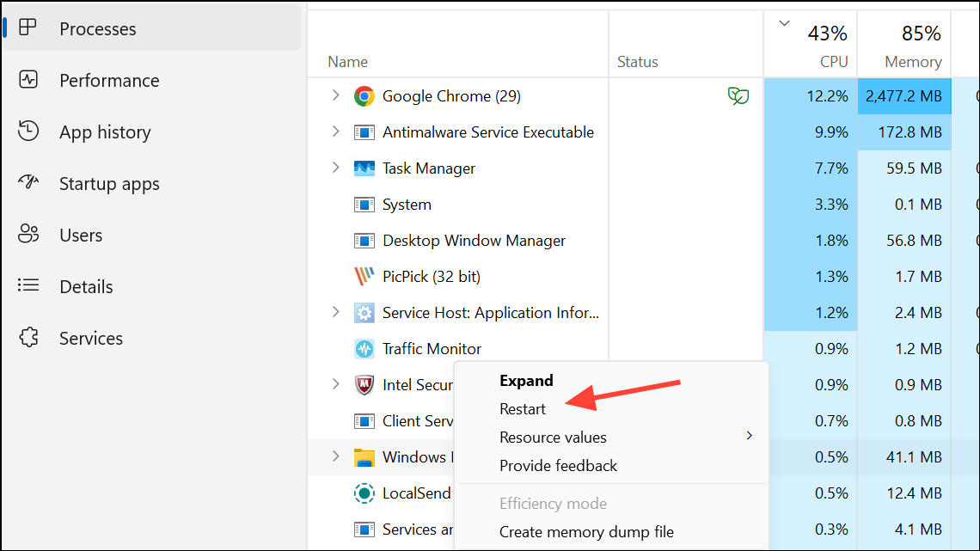
Task: Switch to the Startup apps page
Action: pyautogui.click(x=109, y=184)
